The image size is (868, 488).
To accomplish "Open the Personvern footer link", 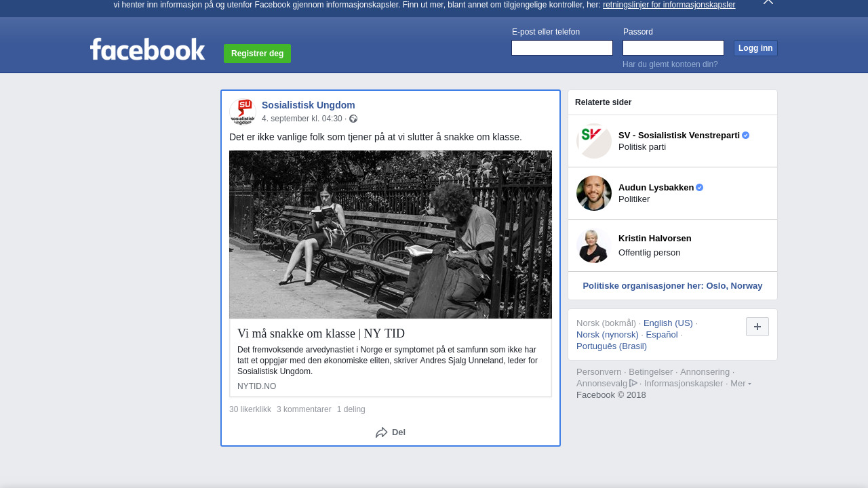I will [x=599, y=372].
